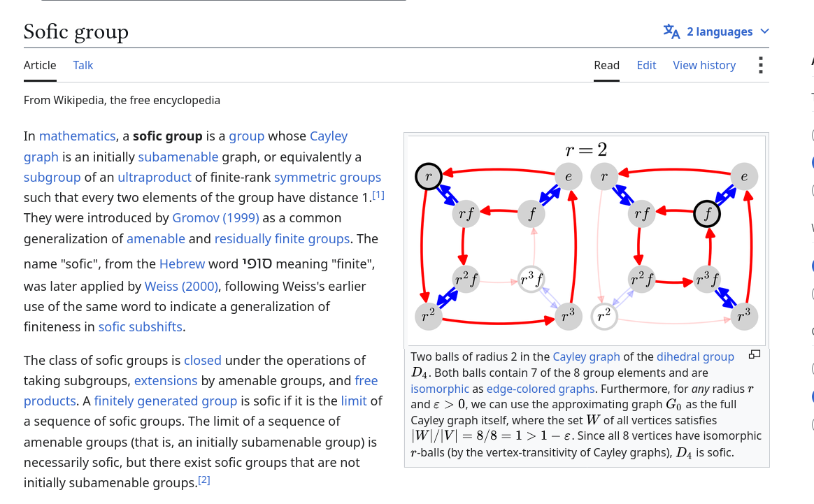The image size is (814, 504).
Task: Open the edge-colored graphs caption link
Action: coord(541,389)
